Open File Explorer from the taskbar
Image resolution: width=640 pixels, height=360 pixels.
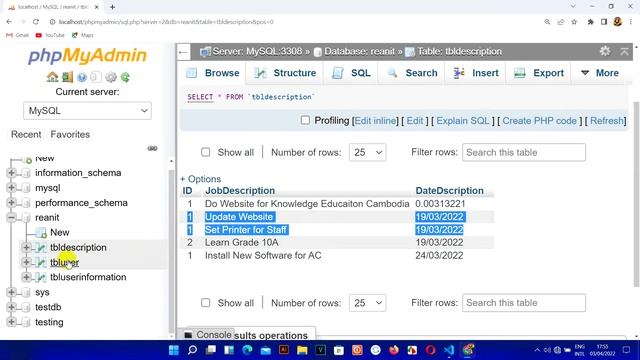coord(302,350)
